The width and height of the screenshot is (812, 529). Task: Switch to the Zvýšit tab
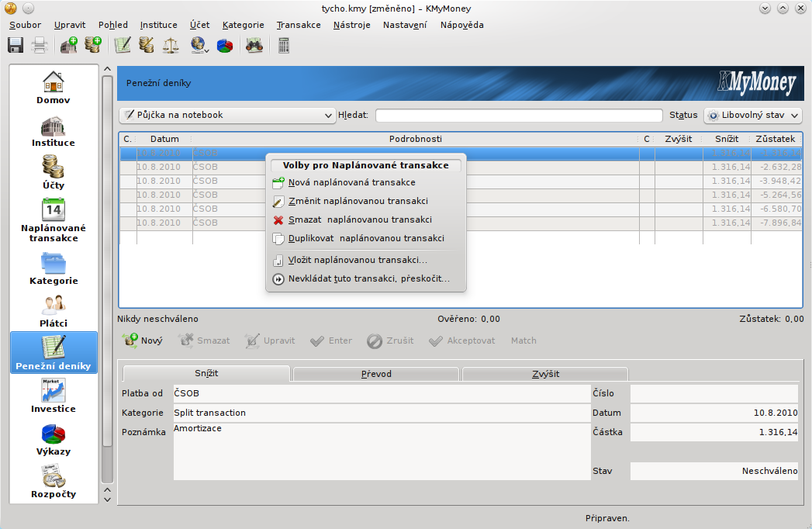[545, 374]
